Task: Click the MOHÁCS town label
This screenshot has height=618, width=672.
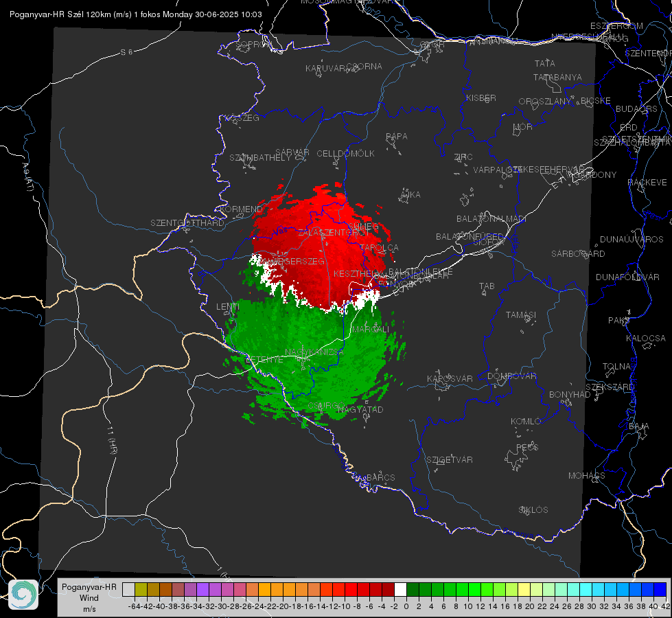Action: click(587, 476)
